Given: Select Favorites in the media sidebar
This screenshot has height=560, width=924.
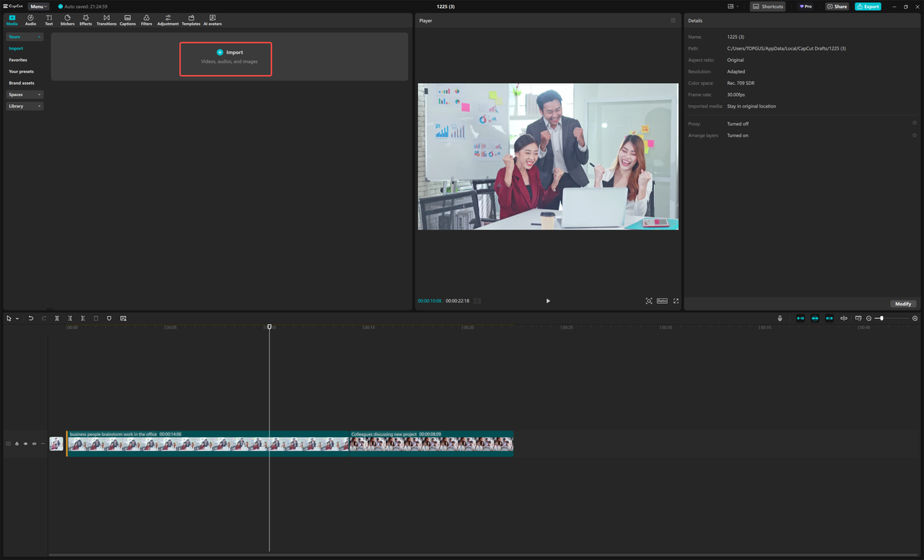Looking at the screenshot, I should coord(18,60).
